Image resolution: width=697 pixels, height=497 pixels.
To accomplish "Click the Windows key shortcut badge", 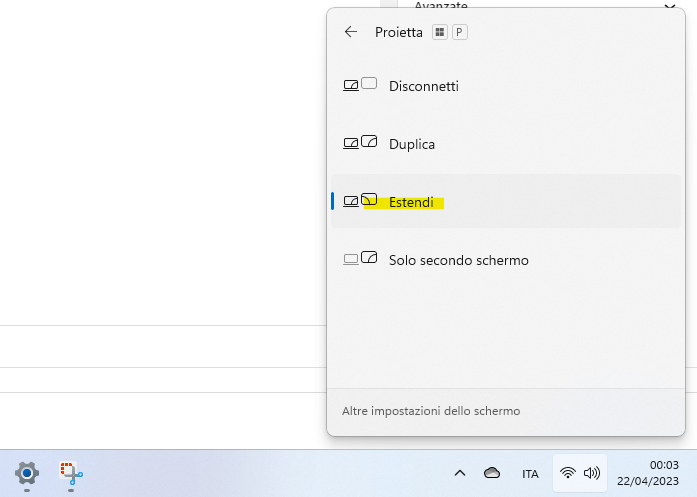I will [x=440, y=32].
